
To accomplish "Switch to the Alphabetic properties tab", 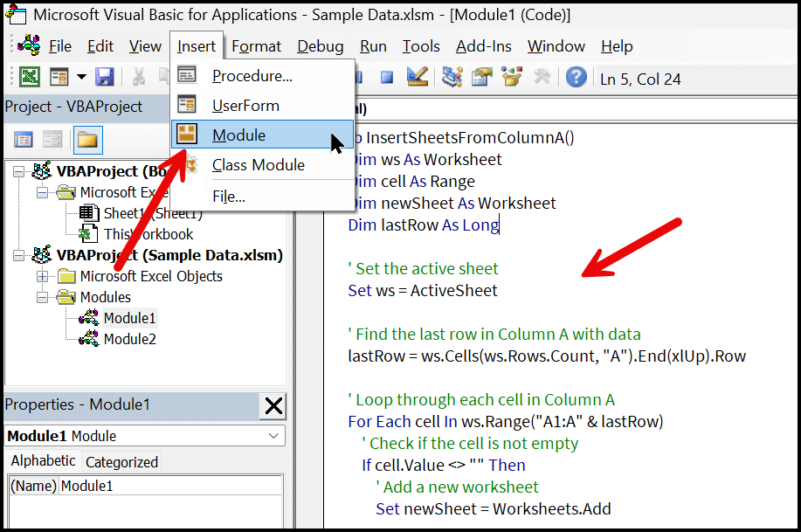I will click(x=44, y=461).
